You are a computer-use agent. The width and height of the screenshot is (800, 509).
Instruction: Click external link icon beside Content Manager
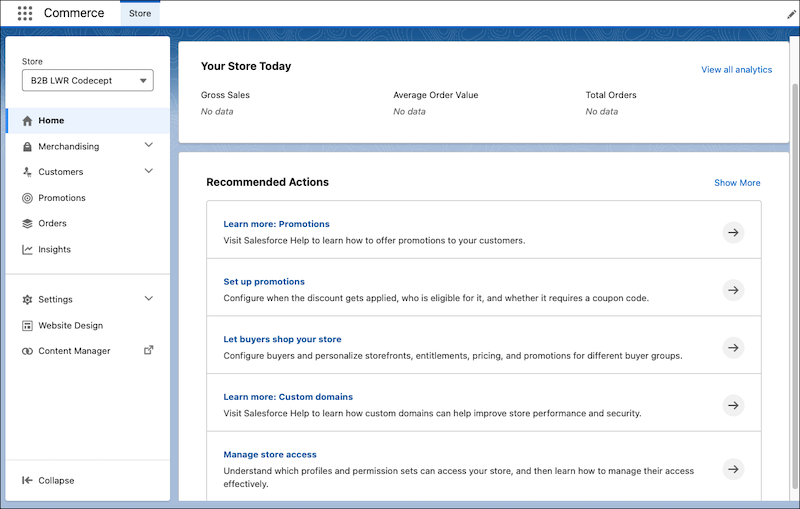148,350
